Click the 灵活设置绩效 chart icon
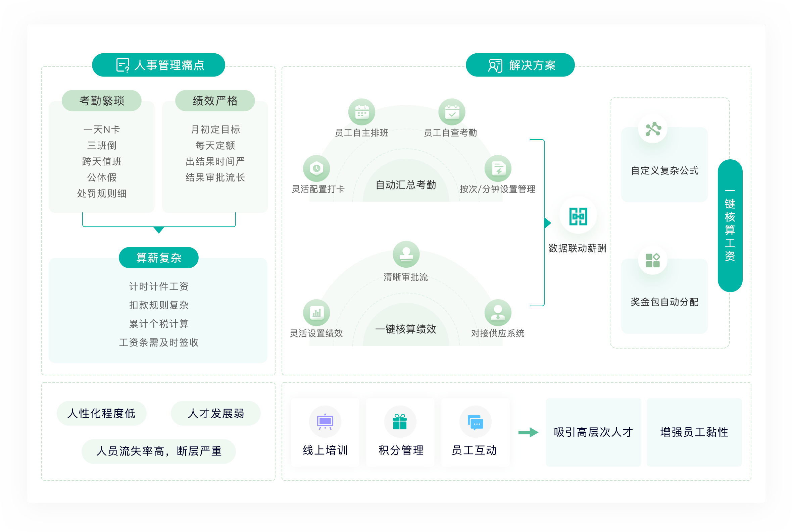The height and width of the screenshot is (532, 792). pyautogui.click(x=316, y=313)
